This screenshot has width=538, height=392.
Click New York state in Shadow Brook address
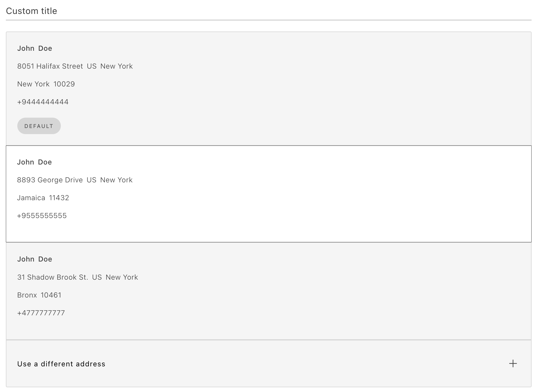click(x=122, y=277)
